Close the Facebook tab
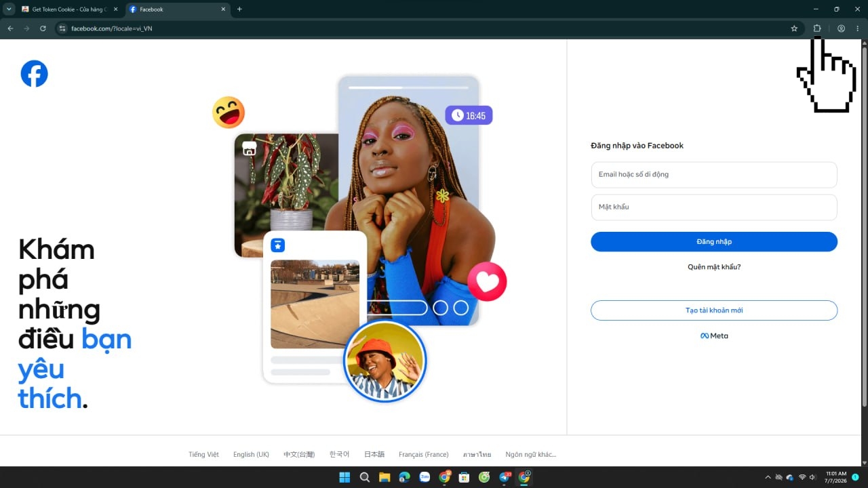This screenshot has width=868, height=488. [x=223, y=9]
